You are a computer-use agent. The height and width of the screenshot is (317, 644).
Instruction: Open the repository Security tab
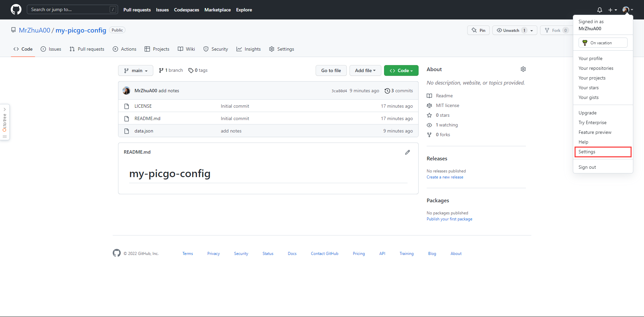click(216, 49)
